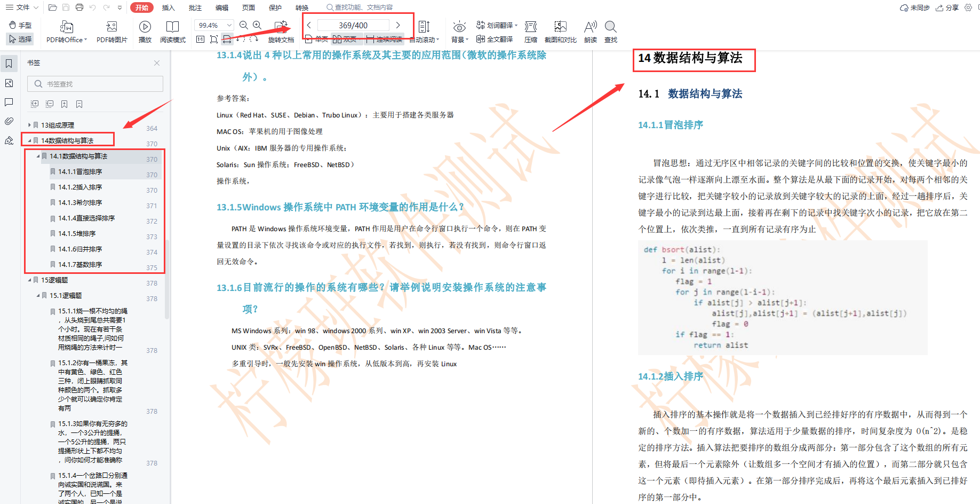The image size is (980, 504).
Task: Switch to 转换 ribbon tab
Action: pyautogui.click(x=302, y=7)
